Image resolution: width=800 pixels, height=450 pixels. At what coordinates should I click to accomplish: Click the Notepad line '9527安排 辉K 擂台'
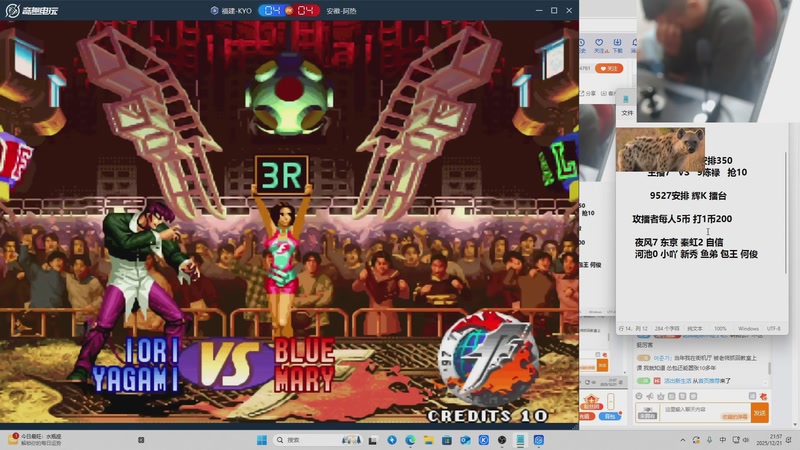[688, 196]
